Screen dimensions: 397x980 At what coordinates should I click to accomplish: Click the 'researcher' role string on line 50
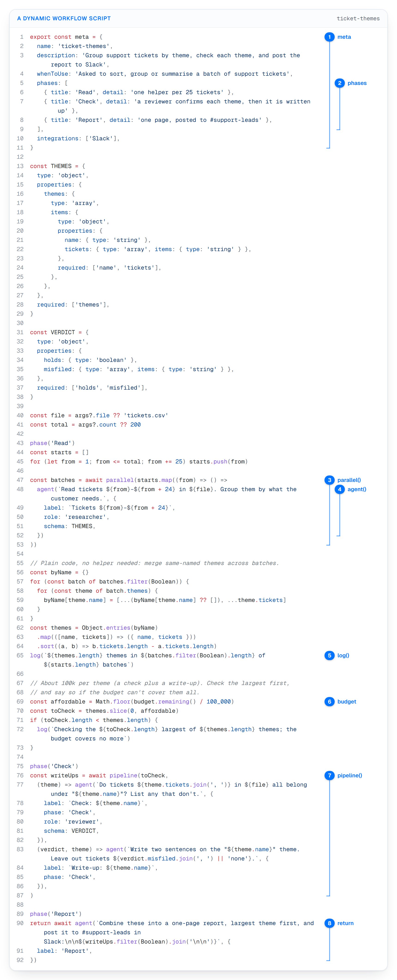86,517
